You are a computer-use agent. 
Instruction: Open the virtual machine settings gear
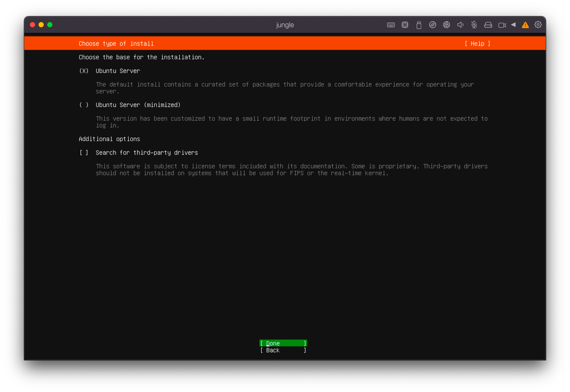click(x=538, y=25)
